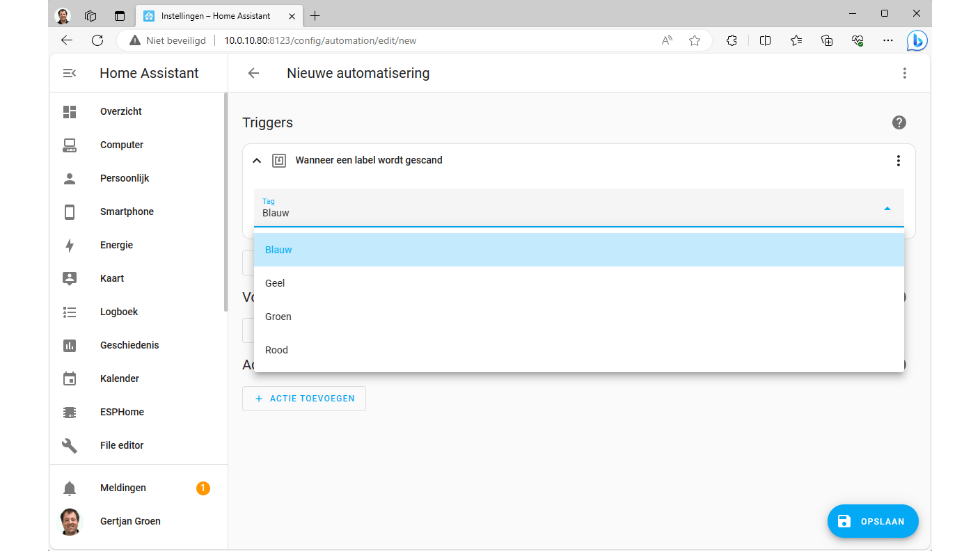
Task: Collapse the Home Assistant sidebar menu icon
Action: click(x=70, y=73)
